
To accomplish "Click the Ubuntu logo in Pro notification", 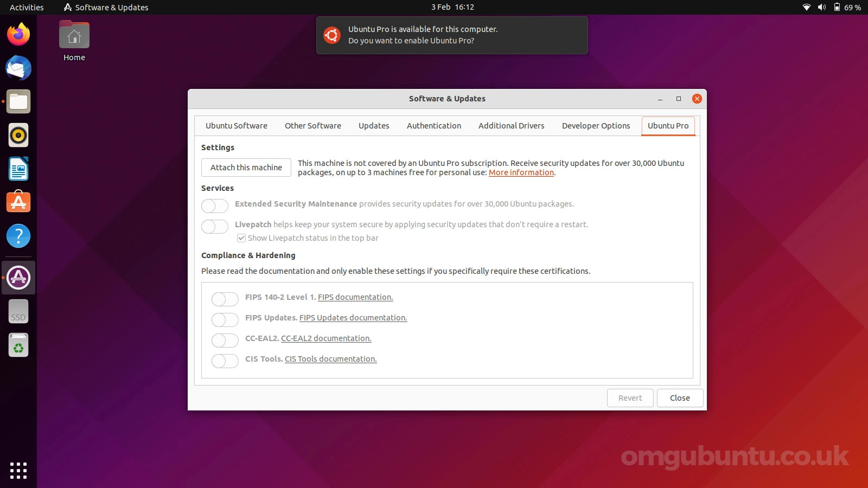I will [332, 35].
